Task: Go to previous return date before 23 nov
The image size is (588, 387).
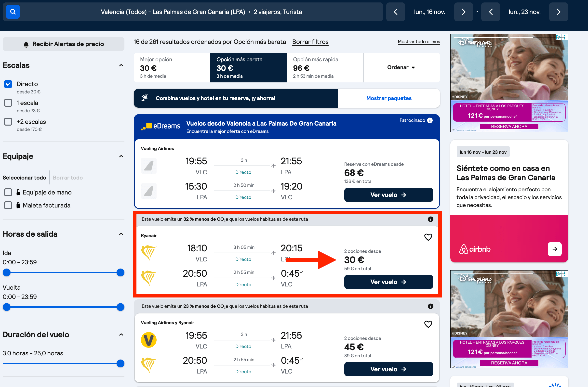Action: (491, 12)
